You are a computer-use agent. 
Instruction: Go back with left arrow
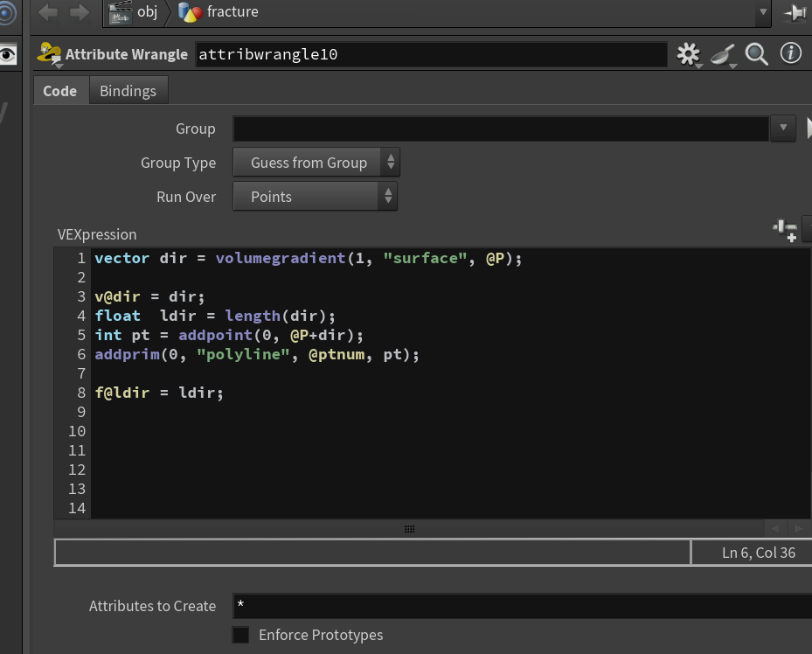coord(48,12)
